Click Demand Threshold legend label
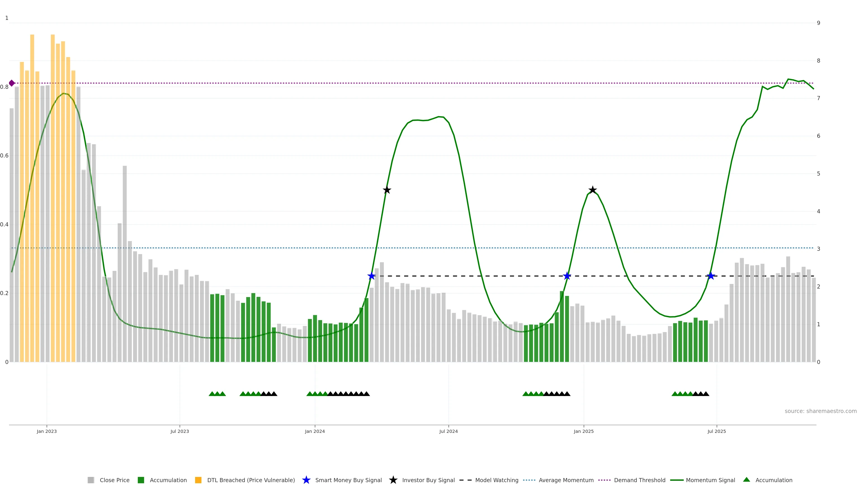Screen dimensions: 868x488 click(x=639, y=480)
